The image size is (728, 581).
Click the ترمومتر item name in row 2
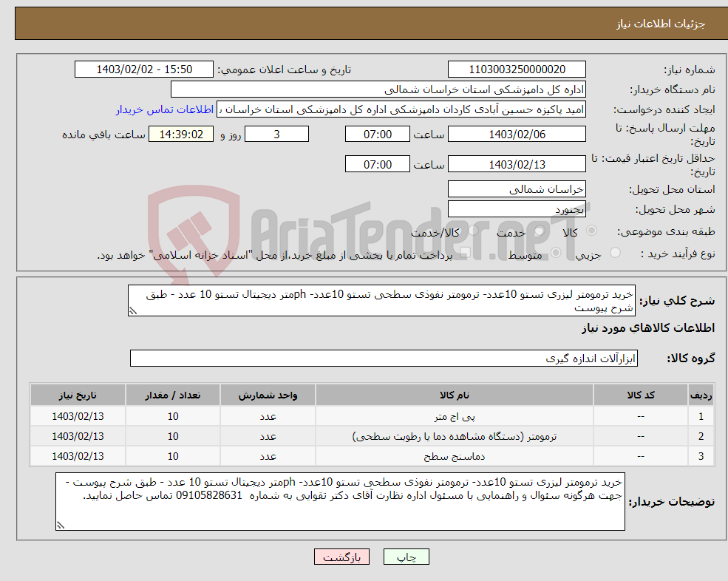coord(455,437)
